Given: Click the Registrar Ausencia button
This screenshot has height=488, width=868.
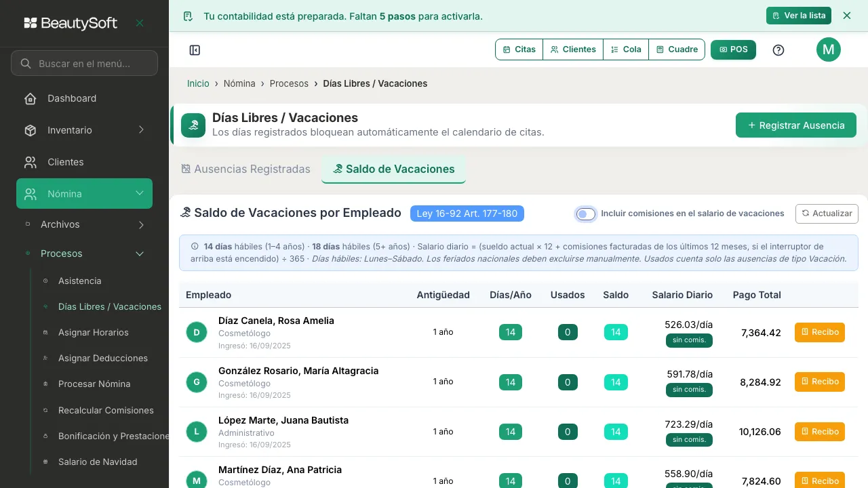Looking at the screenshot, I should (796, 125).
